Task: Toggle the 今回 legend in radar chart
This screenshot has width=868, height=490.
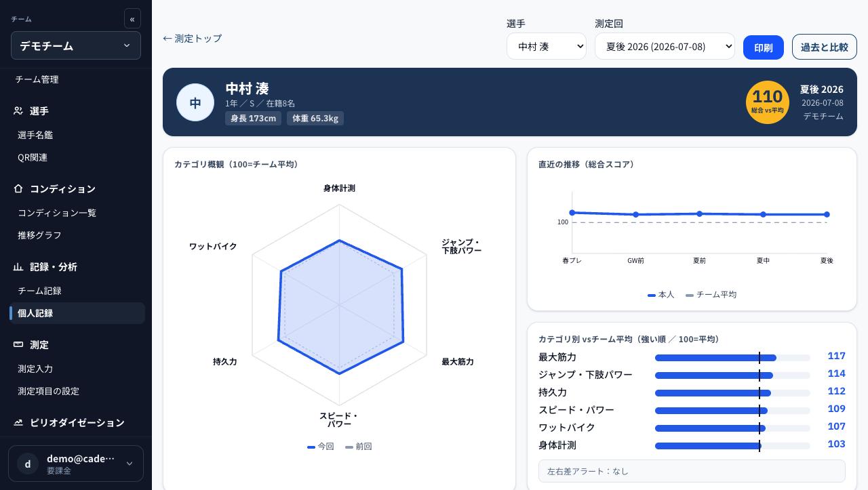Action: click(321, 447)
